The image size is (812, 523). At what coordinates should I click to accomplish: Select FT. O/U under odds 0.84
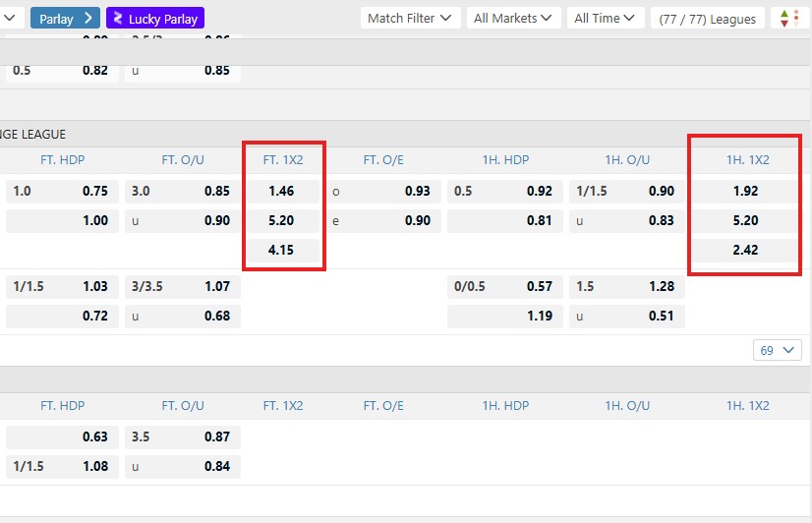(x=182, y=466)
